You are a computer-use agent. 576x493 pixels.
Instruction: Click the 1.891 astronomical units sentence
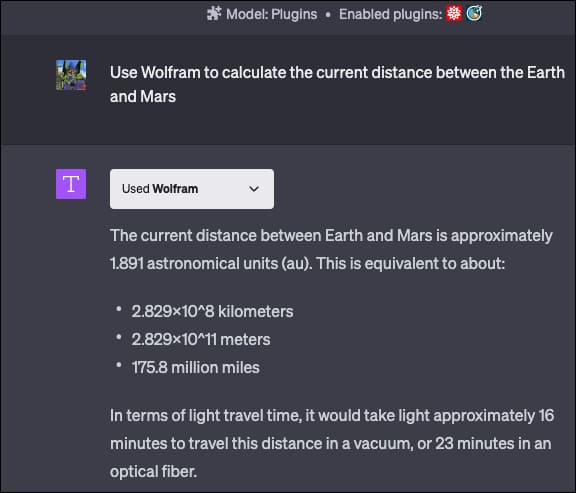point(308,263)
